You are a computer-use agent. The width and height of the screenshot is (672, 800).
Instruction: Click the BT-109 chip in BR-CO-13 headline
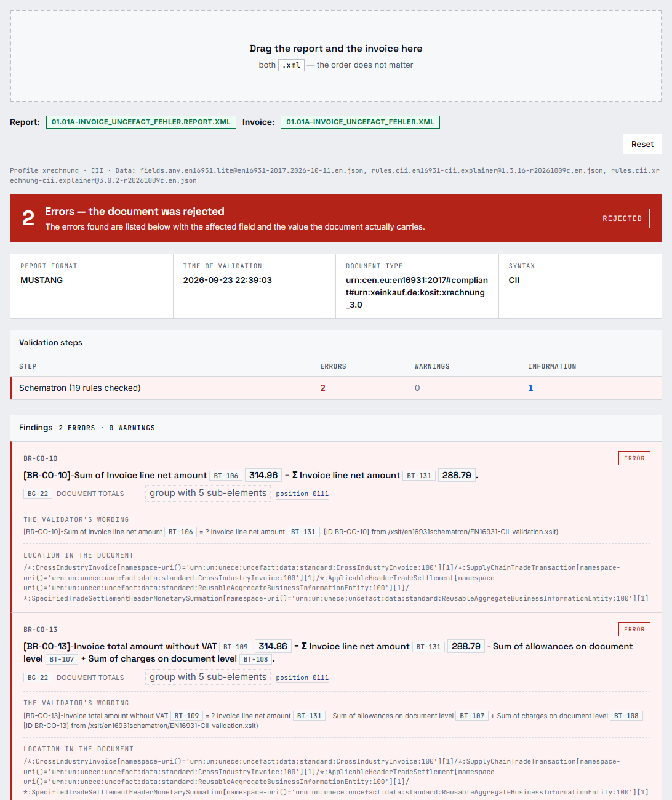tap(235, 647)
